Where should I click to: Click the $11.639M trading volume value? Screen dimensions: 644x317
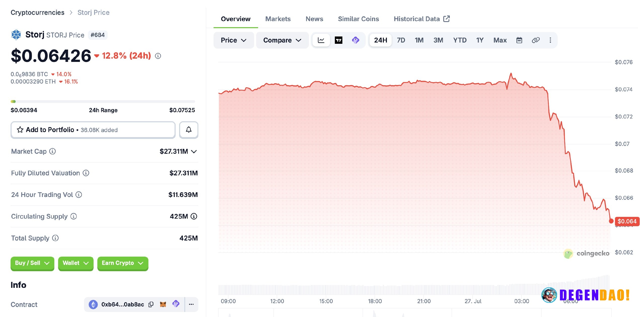click(183, 195)
